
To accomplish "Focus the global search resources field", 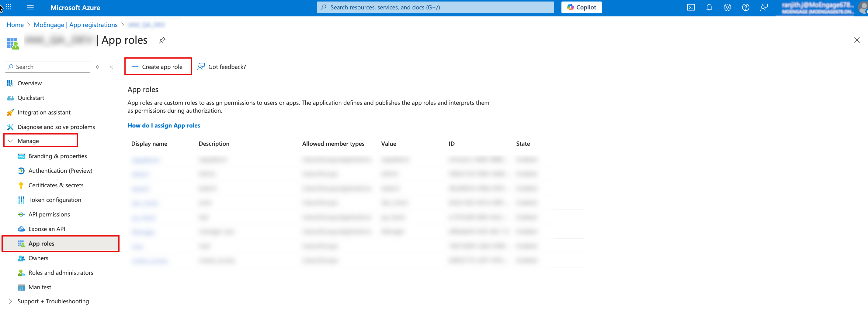I will [x=435, y=7].
